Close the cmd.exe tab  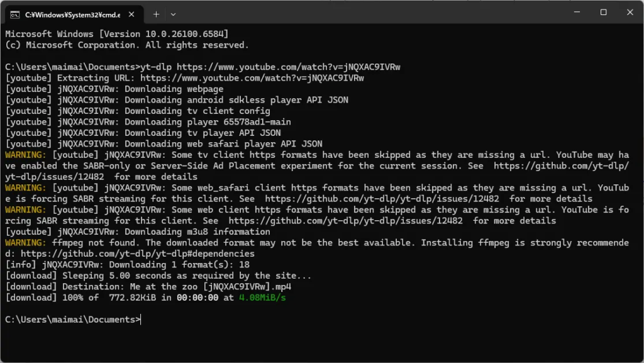click(133, 14)
